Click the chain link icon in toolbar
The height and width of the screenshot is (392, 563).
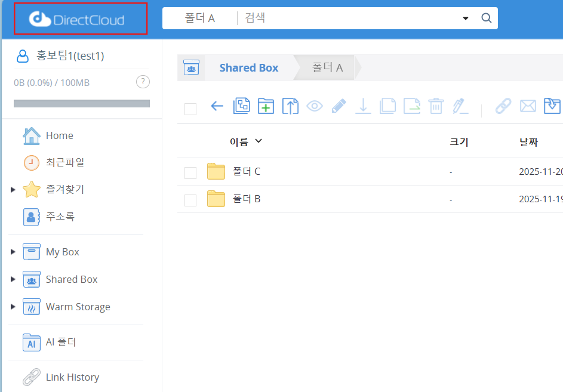(503, 107)
